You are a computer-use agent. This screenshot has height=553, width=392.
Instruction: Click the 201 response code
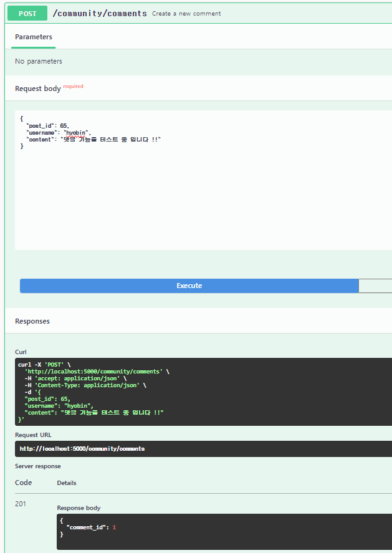21,504
